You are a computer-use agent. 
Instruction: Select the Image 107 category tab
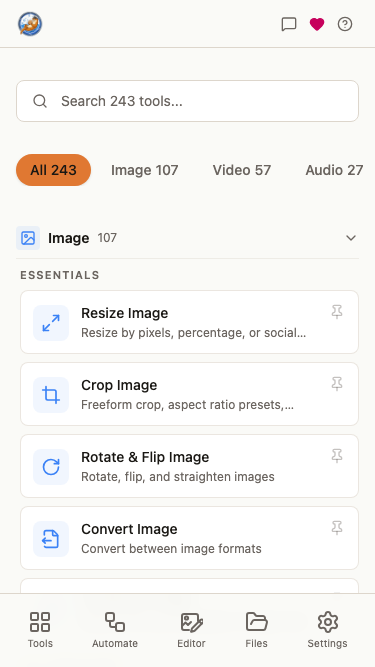[x=145, y=170]
